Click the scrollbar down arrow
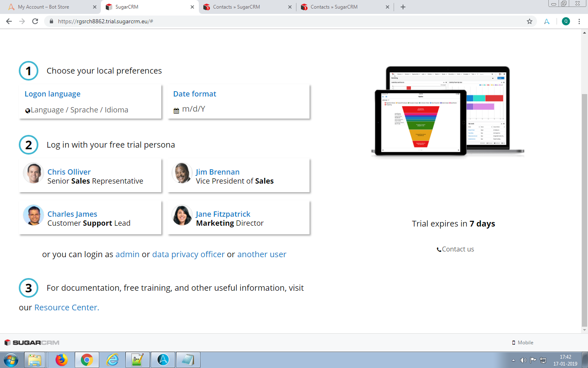Screen dimensions: 588x368 [584, 330]
